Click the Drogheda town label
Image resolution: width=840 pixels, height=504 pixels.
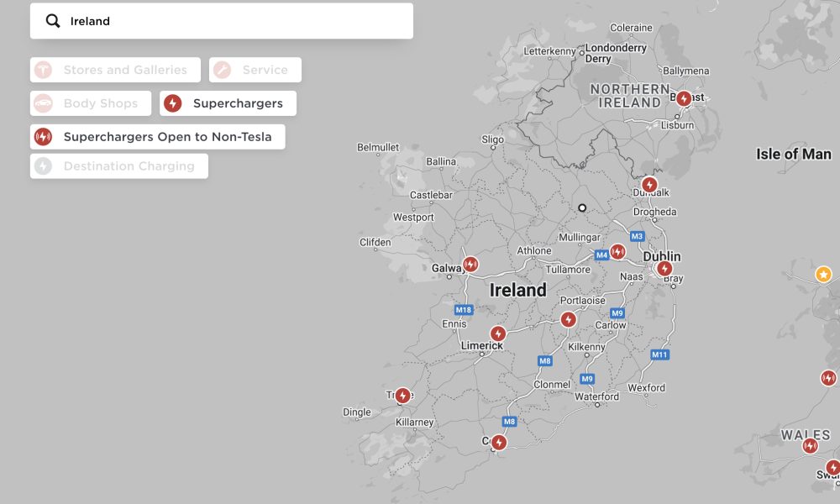[654, 212]
